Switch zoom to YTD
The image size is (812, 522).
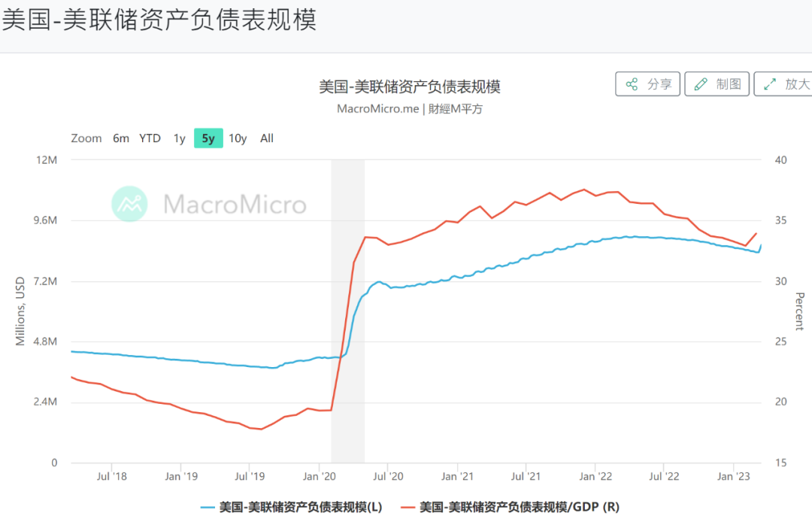150,138
